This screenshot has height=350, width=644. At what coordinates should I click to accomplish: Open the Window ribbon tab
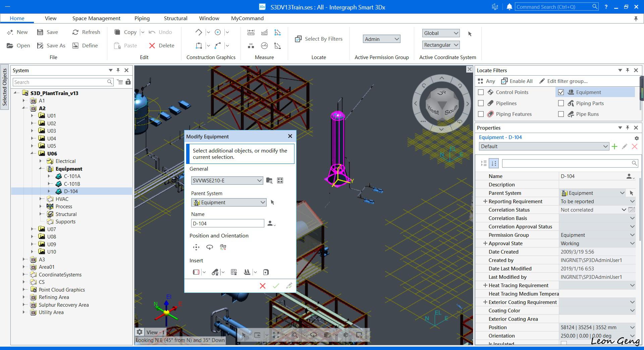(209, 18)
